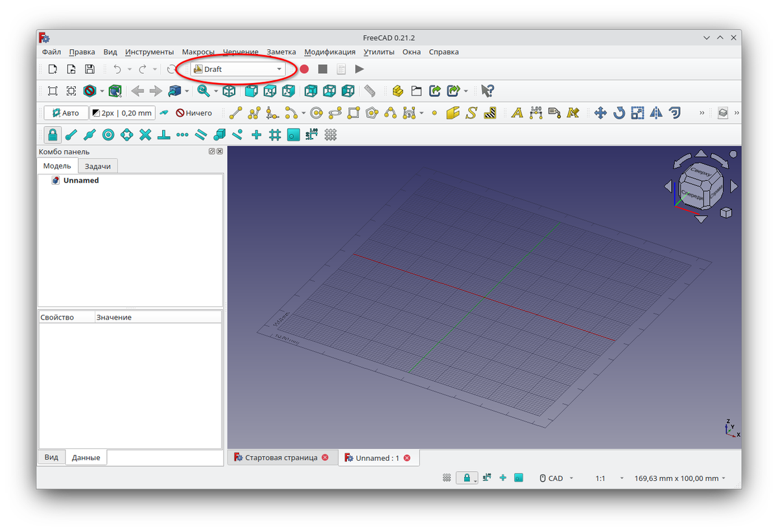Select the Hatch tool
This screenshot has height=532, width=778.
pyautogui.click(x=490, y=113)
